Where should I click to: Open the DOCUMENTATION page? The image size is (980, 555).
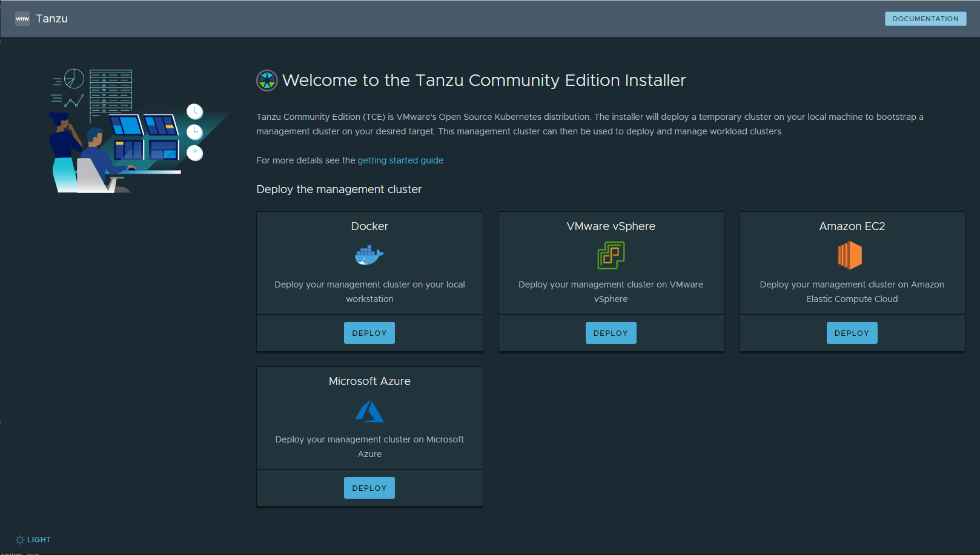[925, 18]
